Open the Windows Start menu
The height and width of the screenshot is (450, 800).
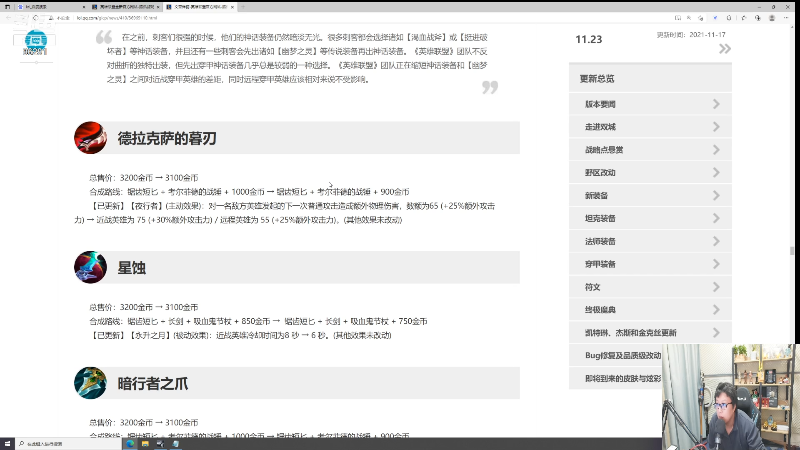tap(7, 443)
